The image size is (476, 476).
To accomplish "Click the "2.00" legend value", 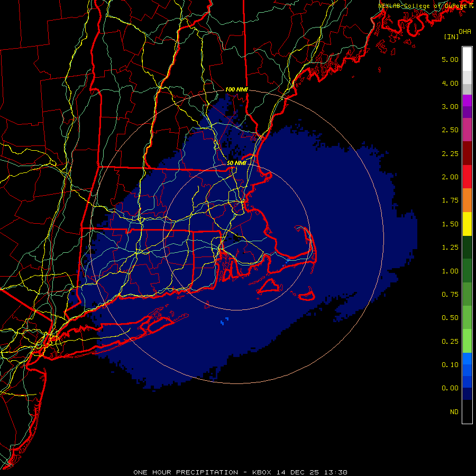I will tap(450, 177).
